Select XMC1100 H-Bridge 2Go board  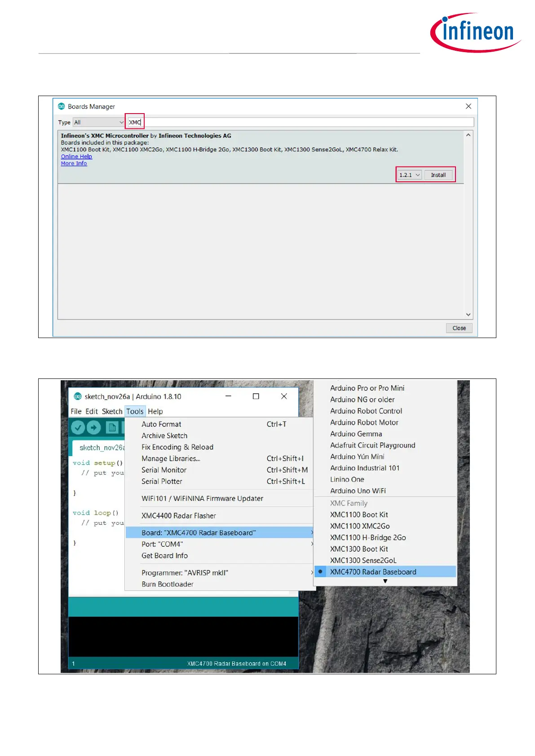[x=385, y=538]
